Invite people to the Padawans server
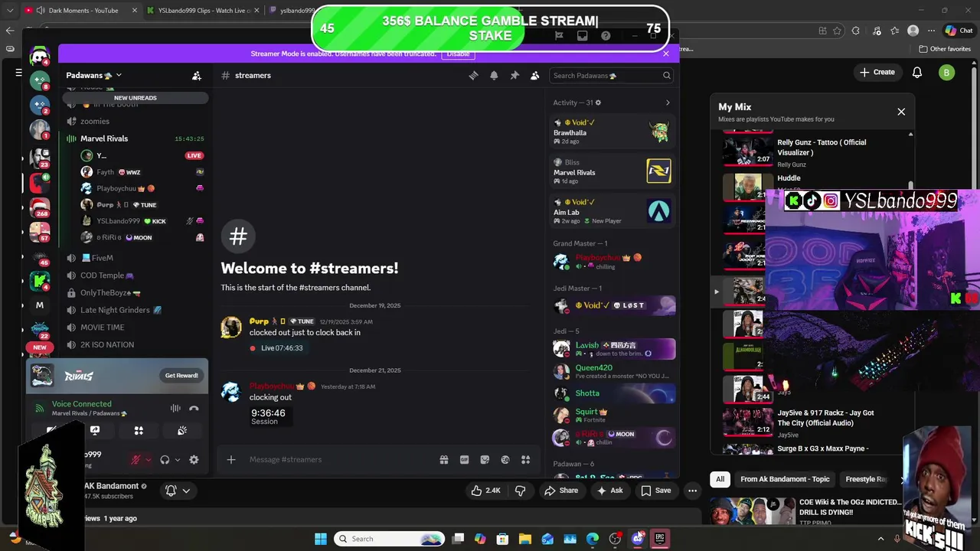This screenshot has height=551, width=980. click(197, 75)
